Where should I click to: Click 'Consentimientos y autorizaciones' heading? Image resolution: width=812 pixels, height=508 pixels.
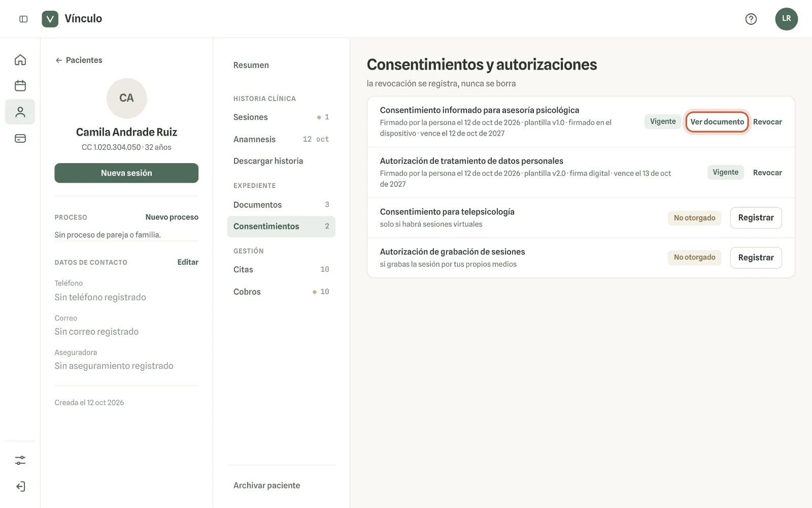(x=482, y=65)
